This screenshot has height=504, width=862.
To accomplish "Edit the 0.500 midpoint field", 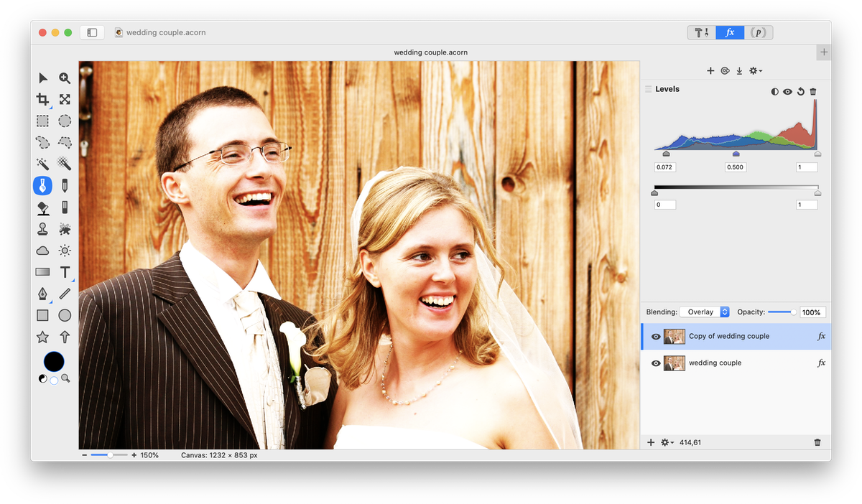I will 735,167.
